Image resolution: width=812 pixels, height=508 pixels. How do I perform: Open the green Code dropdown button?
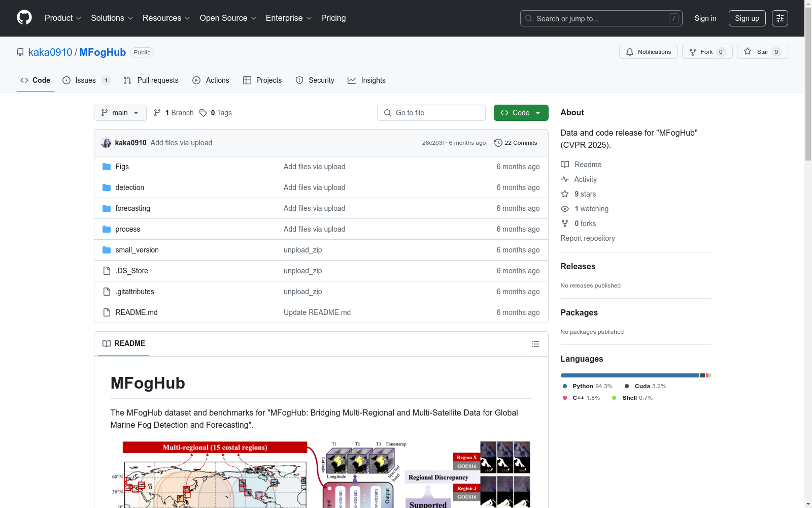tap(521, 113)
